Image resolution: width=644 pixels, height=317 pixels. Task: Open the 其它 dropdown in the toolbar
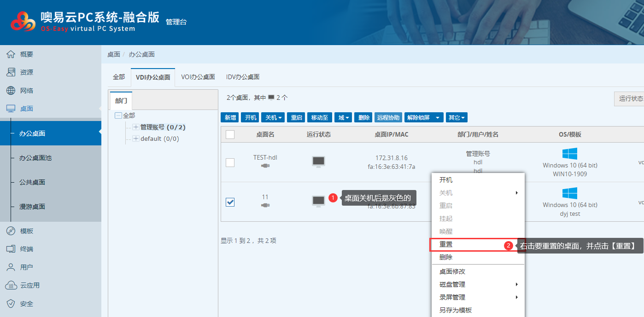[x=457, y=118]
